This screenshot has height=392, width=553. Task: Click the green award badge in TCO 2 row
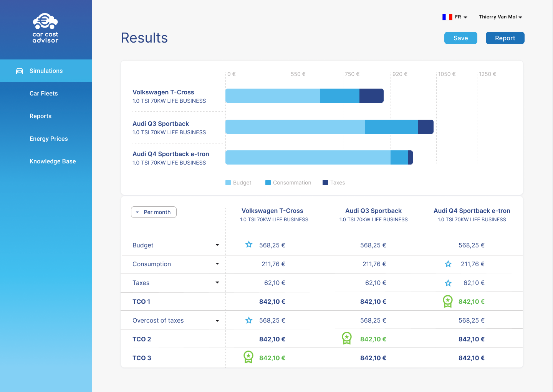pos(347,338)
